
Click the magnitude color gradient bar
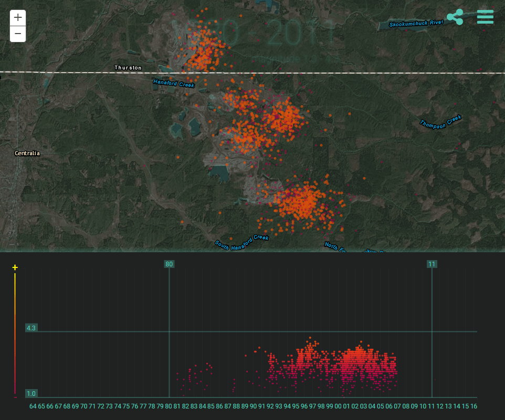point(15,336)
